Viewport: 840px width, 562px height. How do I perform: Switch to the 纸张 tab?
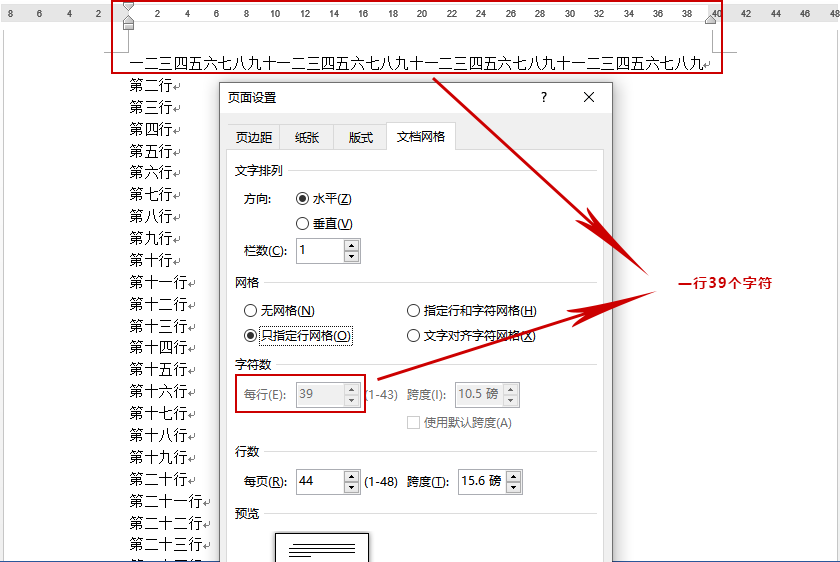pos(307,138)
